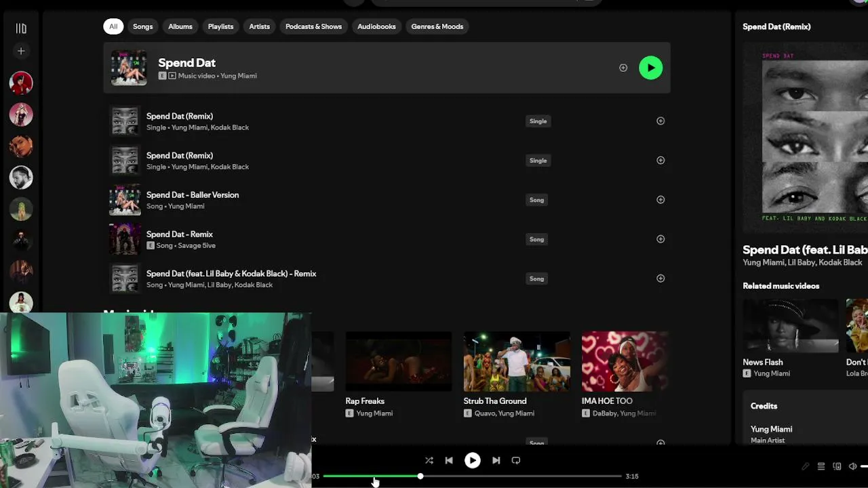Screen dimensions: 868x488
Task: Mute the volume with the speaker icon
Action: click(x=852, y=466)
